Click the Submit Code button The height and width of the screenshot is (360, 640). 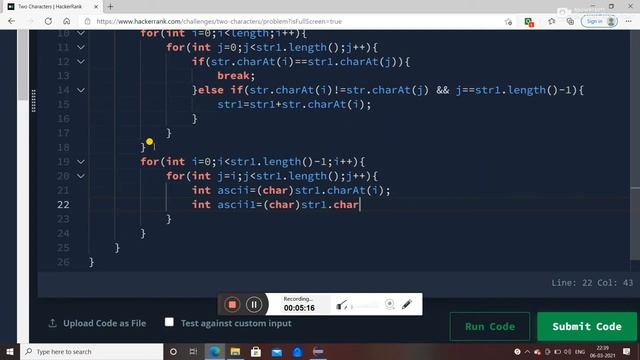(x=587, y=327)
